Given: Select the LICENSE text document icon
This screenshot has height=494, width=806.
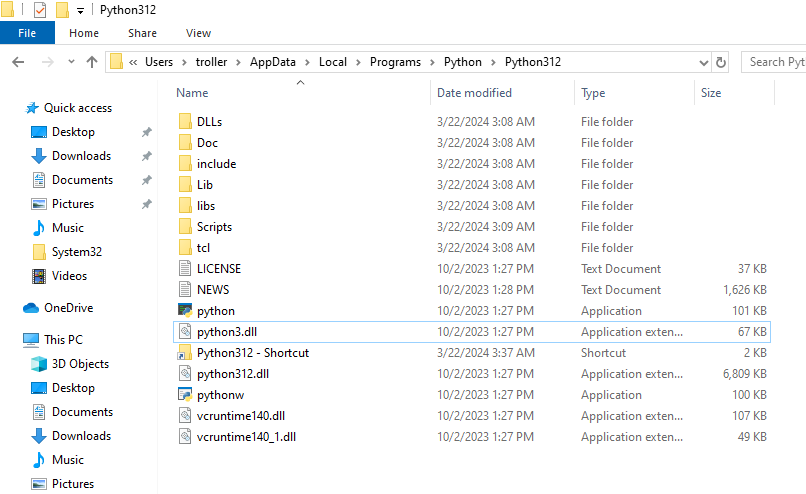Looking at the screenshot, I should pyautogui.click(x=184, y=269).
